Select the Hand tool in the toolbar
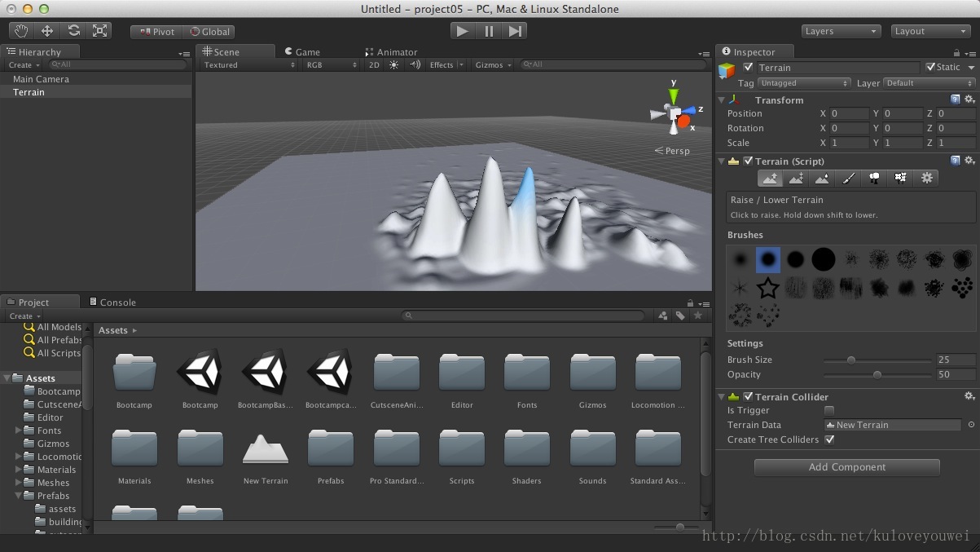The width and height of the screenshot is (980, 552). (21, 31)
